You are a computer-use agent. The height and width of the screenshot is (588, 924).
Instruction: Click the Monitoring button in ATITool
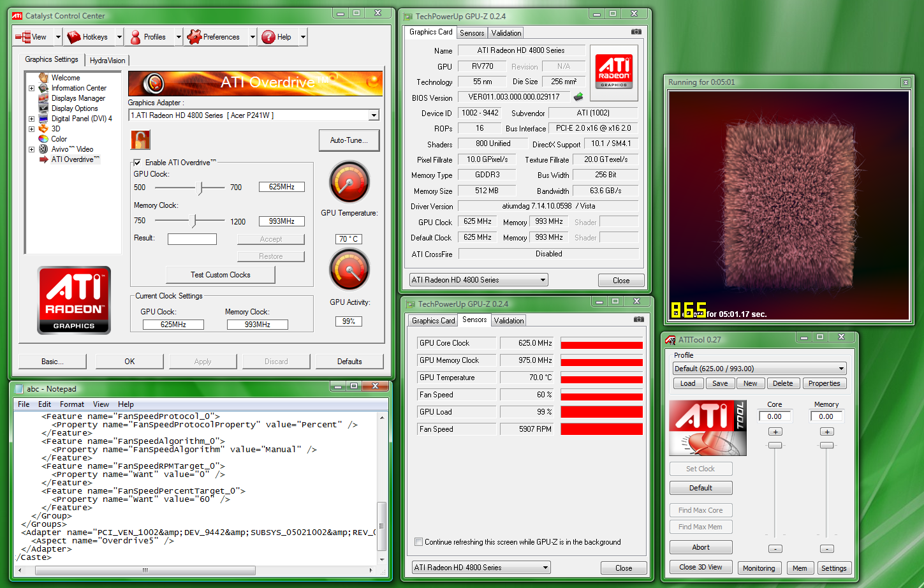759,568
